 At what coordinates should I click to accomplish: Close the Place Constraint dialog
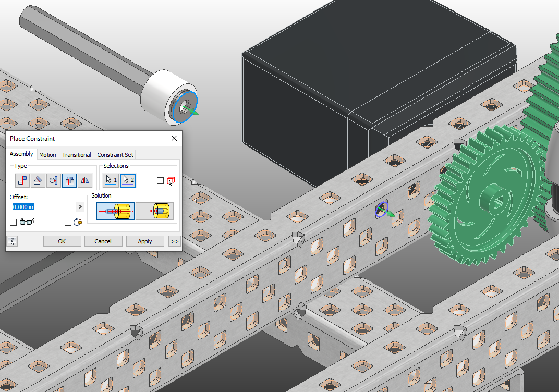pyautogui.click(x=174, y=138)
